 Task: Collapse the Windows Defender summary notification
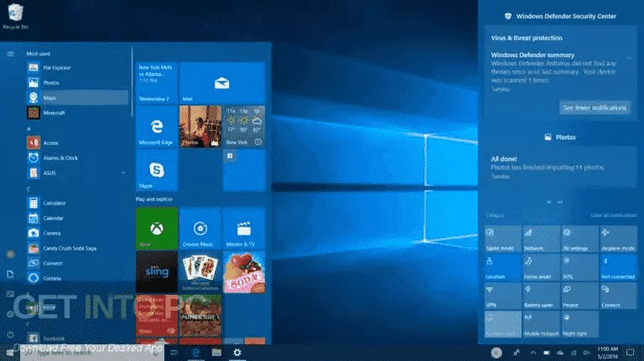coord(628,59)
